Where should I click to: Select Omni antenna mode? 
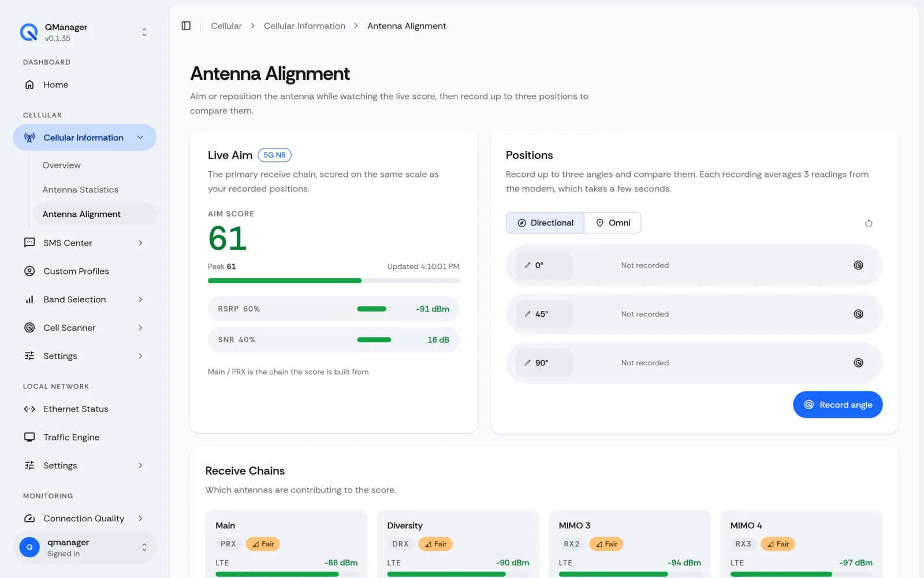613,223
